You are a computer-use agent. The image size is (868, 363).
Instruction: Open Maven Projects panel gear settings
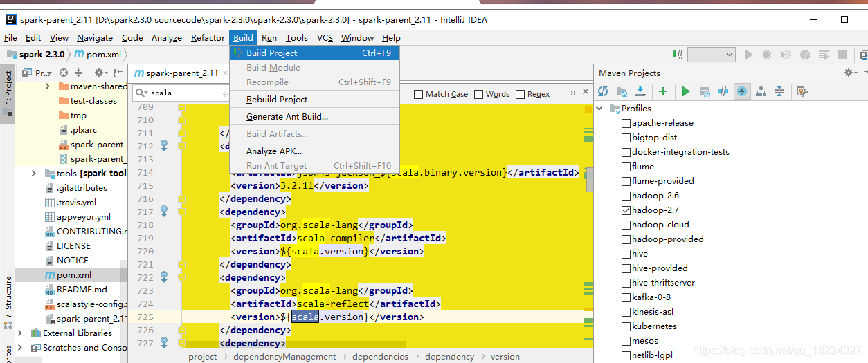[850, 73]
